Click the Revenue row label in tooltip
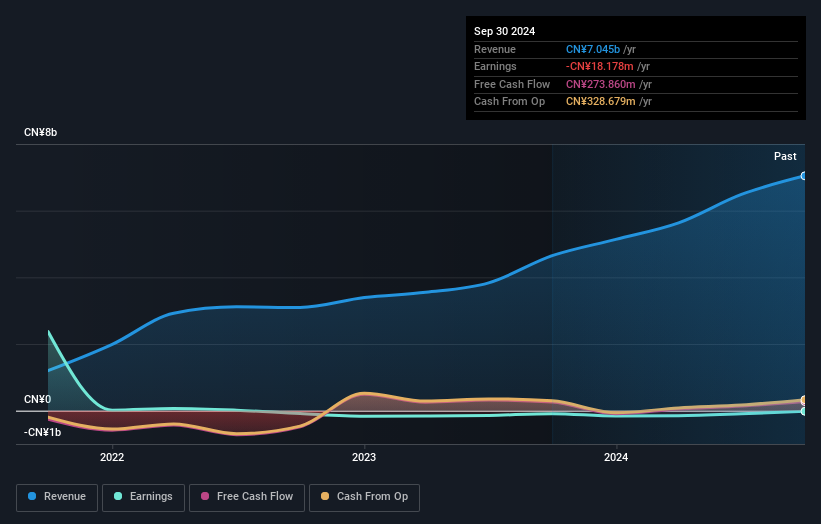 [x=495, y=49]
